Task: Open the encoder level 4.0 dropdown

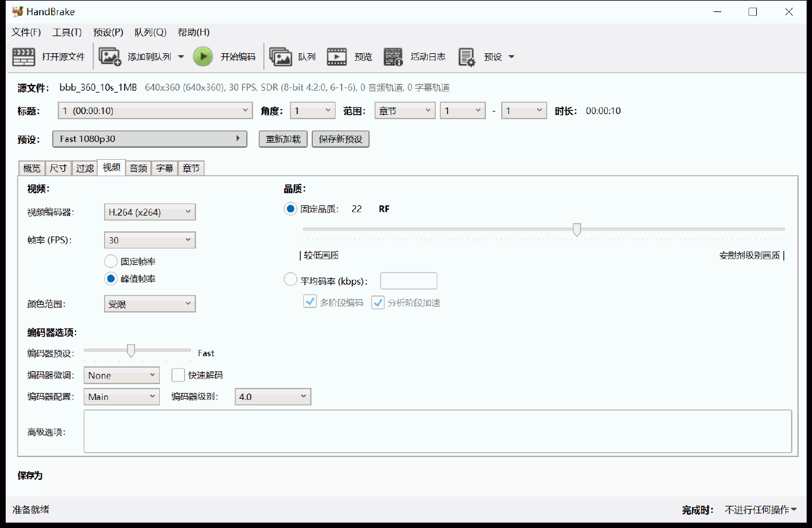Action: pyautogui.click(x=273, y=397)
